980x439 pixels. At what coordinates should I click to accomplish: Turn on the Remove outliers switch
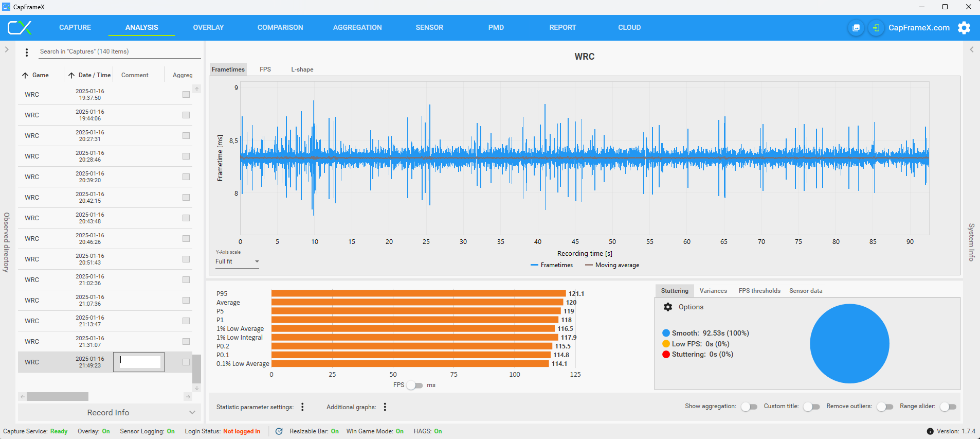884,407
